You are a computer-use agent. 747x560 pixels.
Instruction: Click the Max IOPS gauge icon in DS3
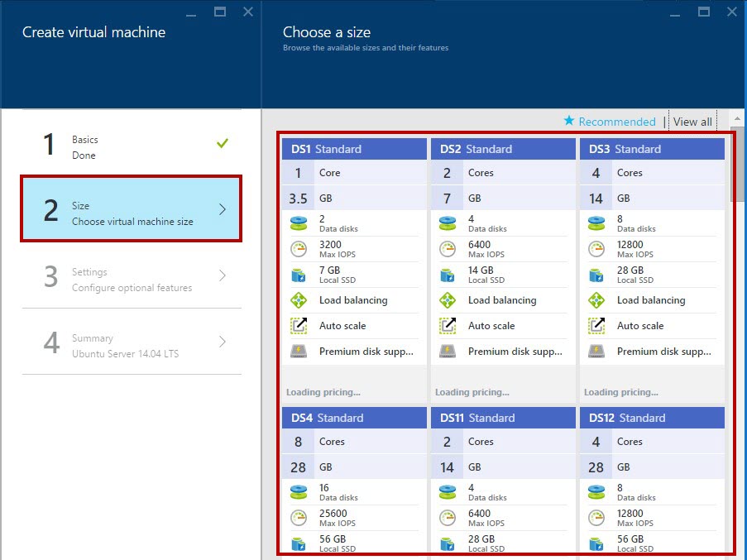(596, 249)
